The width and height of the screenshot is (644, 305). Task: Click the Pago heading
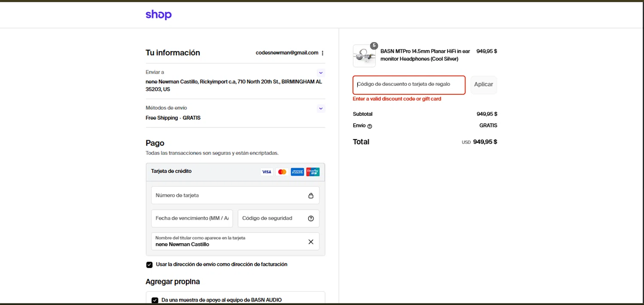(x=155, y=143)
